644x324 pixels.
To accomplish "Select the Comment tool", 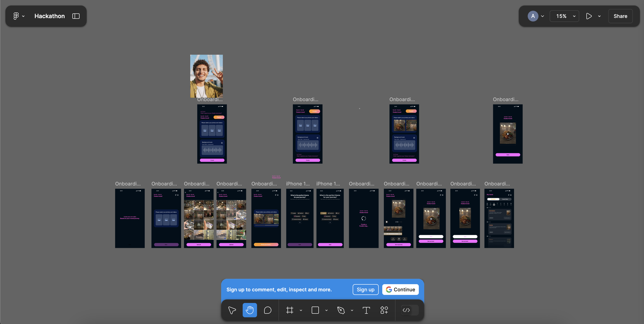I will 268,310.
